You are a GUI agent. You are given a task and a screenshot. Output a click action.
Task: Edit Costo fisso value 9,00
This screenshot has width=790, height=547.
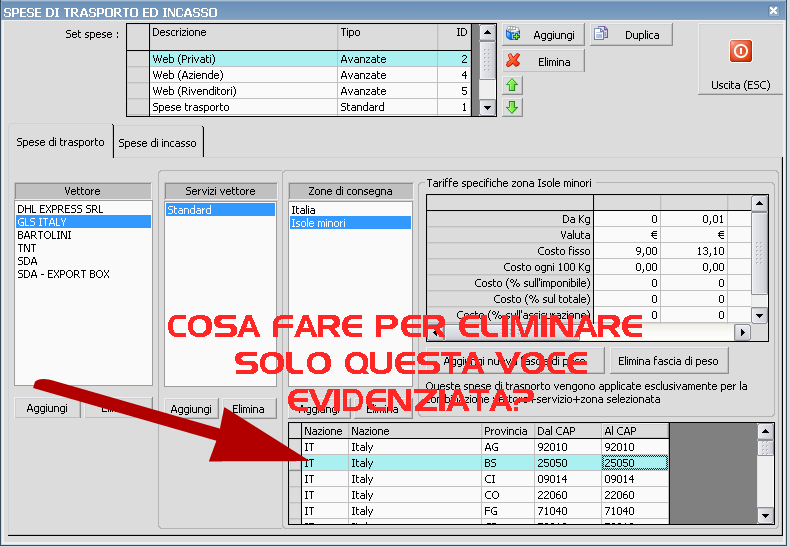pos(627,251)
